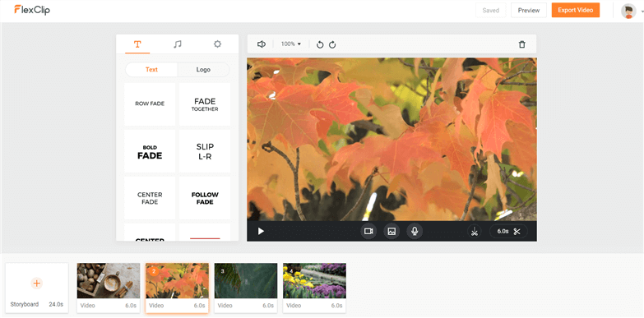Select storyboard clip 3 with dark green

coord(246,288)
